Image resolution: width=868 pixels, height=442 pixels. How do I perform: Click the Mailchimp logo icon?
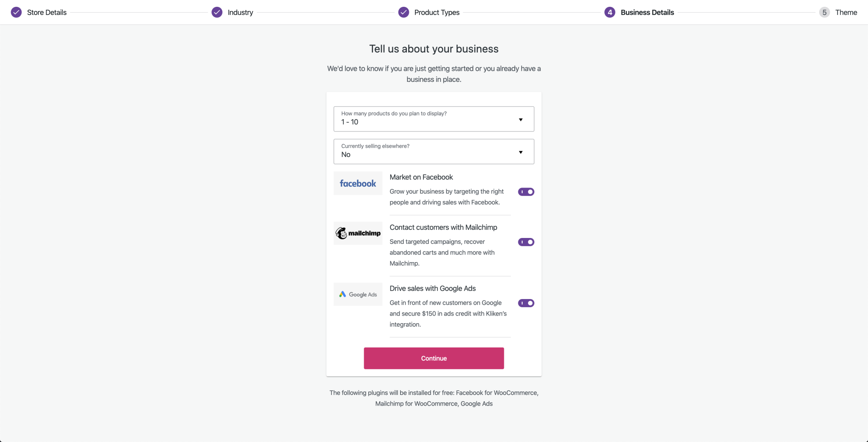[358, 233]
